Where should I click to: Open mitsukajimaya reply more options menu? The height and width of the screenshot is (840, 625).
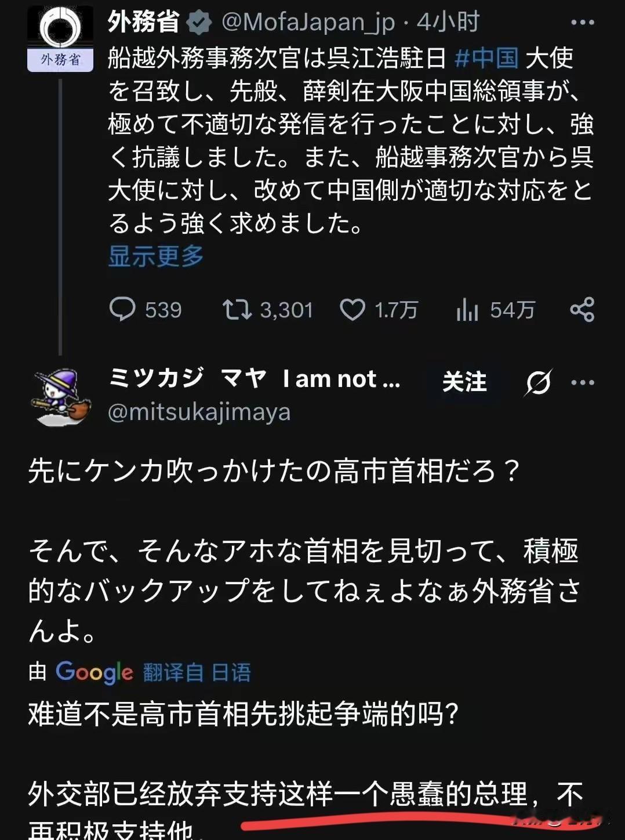(x=582, y=382)
